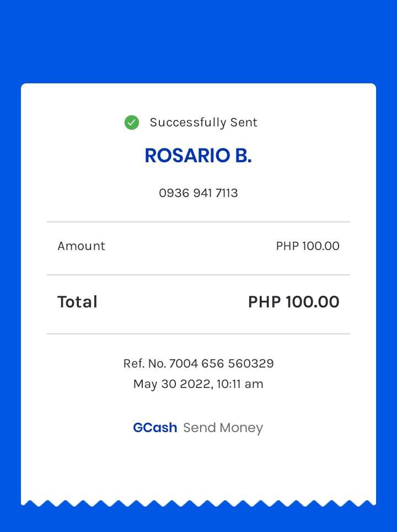Click the "Amount" row label
The height and width of the screenshot is (532, 397).
pyautogui.click(x=81, y=246)
